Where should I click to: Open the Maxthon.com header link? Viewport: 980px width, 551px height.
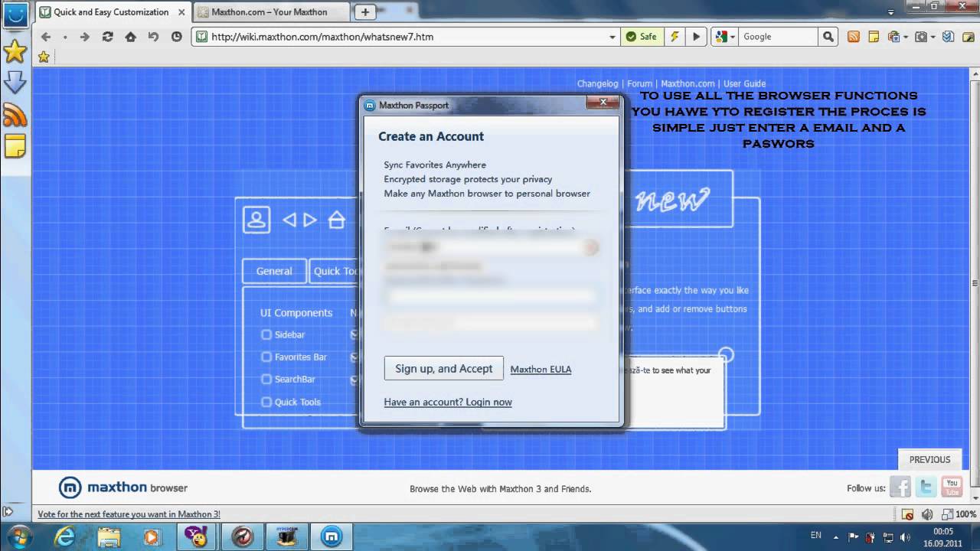(x=688, y=83)
